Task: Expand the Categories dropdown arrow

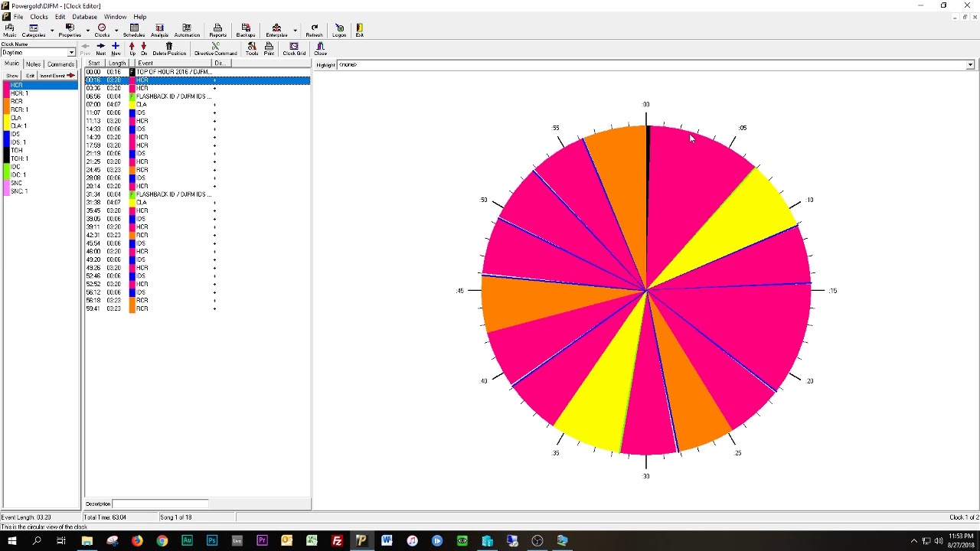Action: [52, 31]
